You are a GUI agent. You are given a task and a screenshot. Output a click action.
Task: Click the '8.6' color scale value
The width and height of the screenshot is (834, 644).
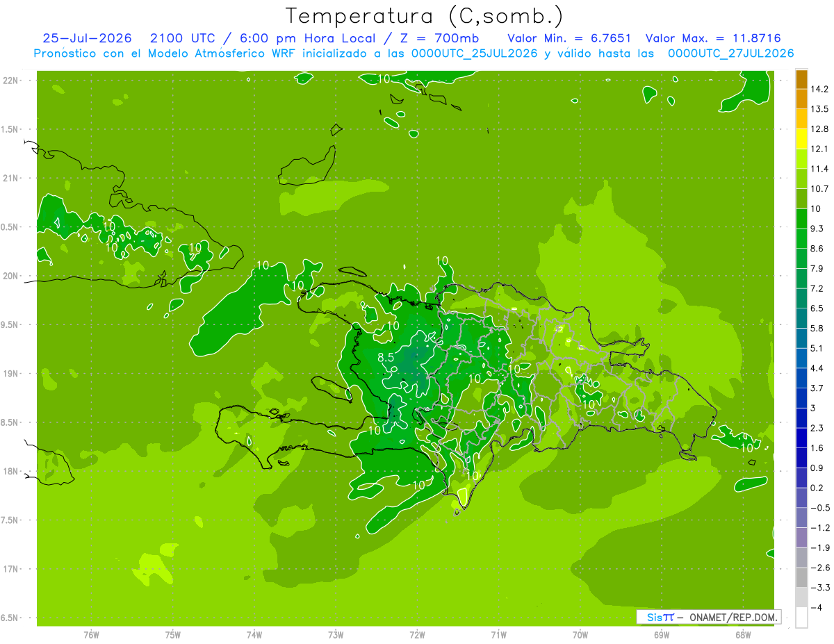pyautogui.click(x=817, y=249)
